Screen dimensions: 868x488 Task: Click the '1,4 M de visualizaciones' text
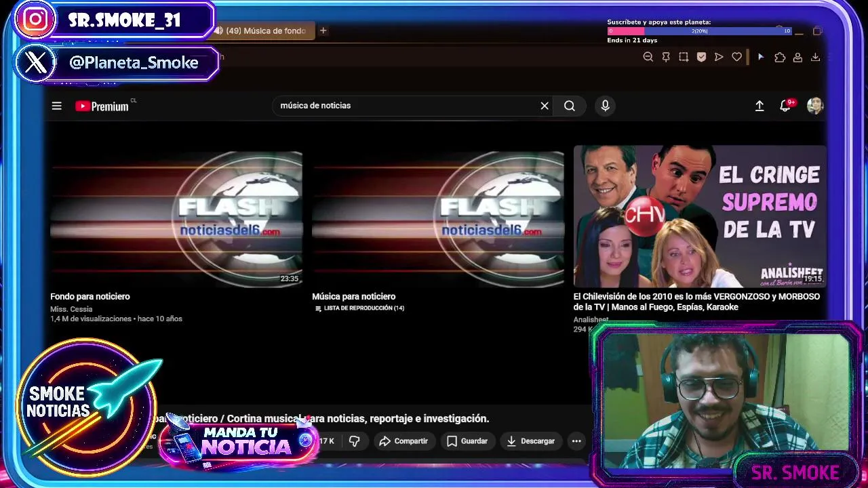coord(91,319)
